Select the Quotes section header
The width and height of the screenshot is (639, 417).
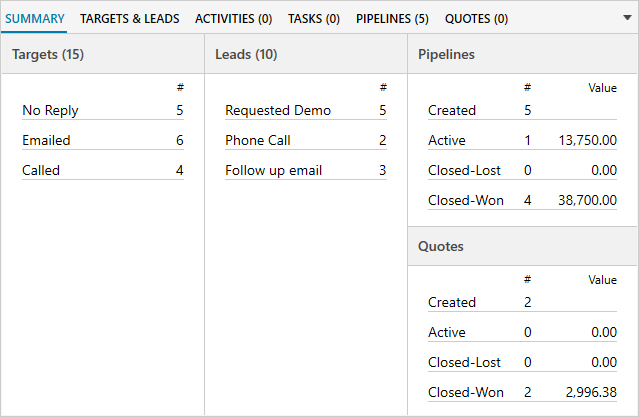(x=440, y=246)
